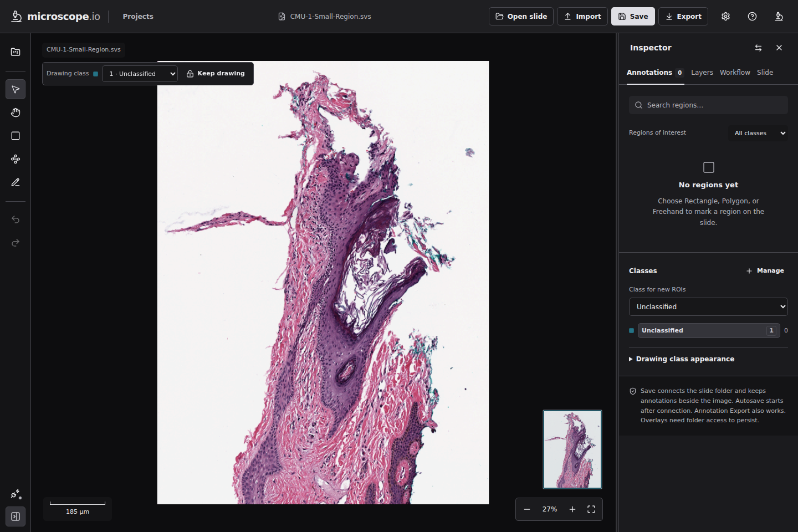Click the microscope.io logo
Screen dimensions: 798x532
56,17
